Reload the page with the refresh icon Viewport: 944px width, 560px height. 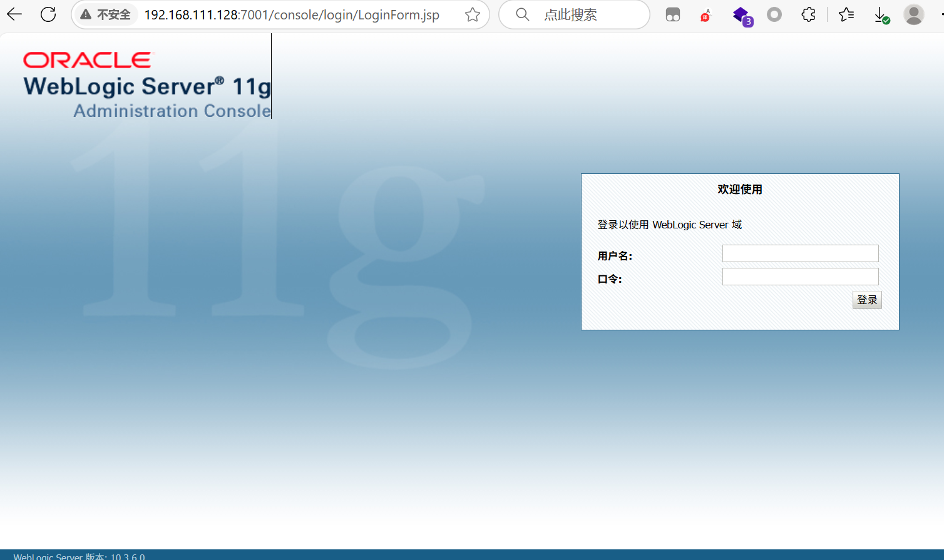[48, 14]
